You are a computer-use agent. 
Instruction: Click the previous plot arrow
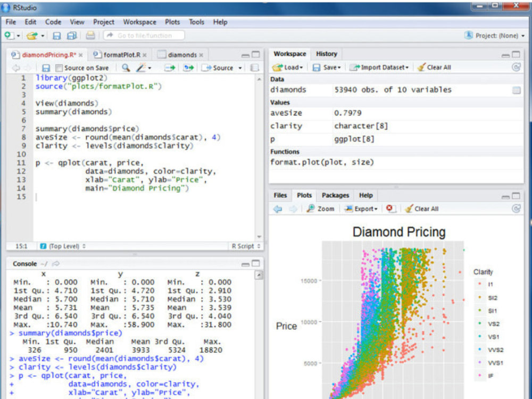pyautogui.click(x=278, y=209)
